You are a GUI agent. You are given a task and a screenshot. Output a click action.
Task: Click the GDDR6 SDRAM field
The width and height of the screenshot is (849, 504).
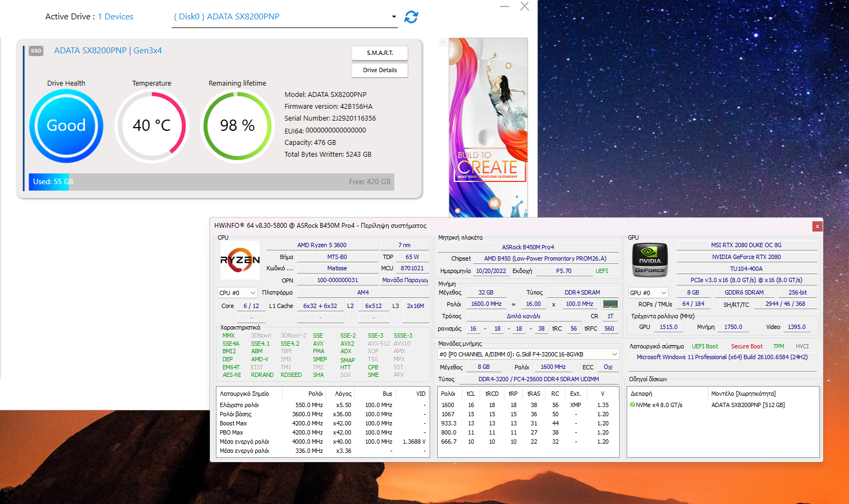pyautogui.click(x=744, y=292)
